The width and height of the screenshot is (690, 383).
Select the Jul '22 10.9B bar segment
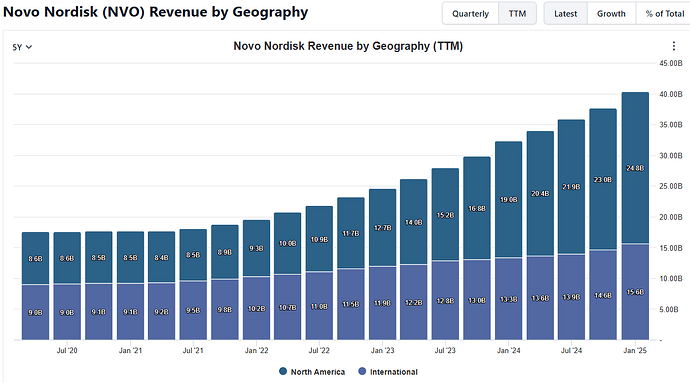(319, 239)
